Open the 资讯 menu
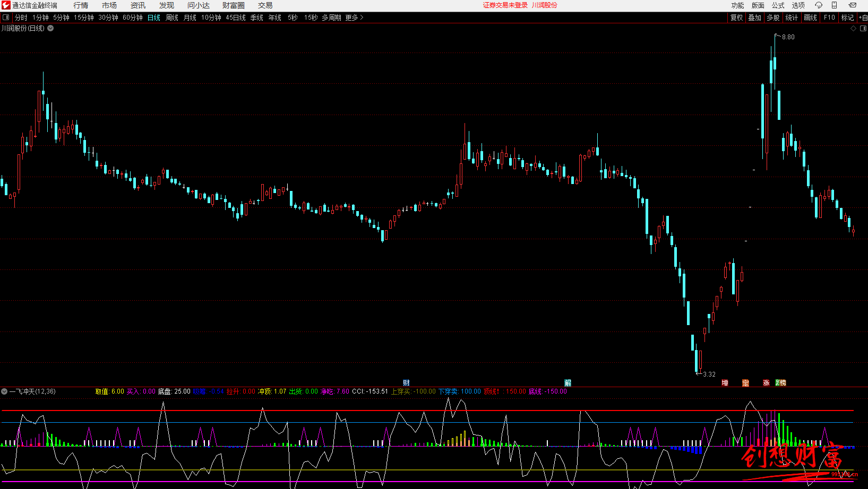Screen dimensions: 868x489 tap(138, 5)
